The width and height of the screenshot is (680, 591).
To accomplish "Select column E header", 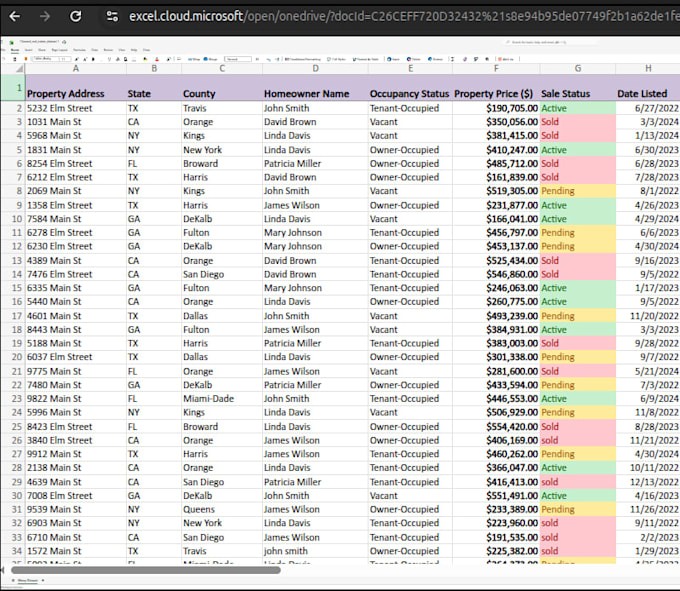I will 410,69.
